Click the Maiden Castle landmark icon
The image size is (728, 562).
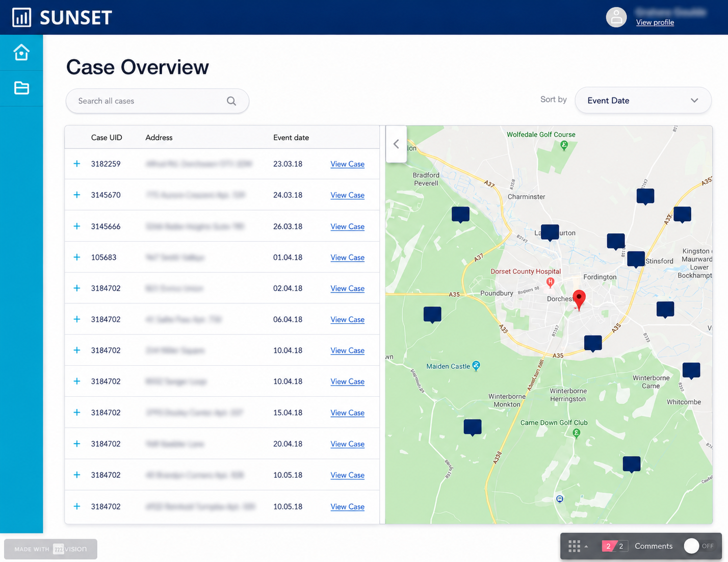476,366
